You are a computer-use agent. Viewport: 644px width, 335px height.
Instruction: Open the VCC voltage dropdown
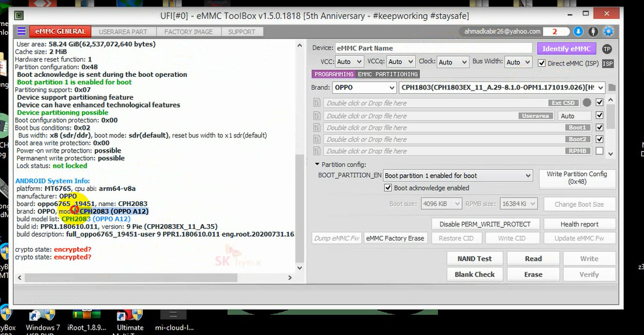click(x=349, y=62)
